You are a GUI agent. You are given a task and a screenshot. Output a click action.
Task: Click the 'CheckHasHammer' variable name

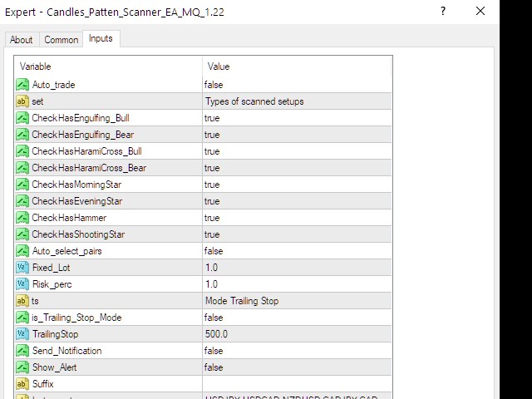coord(69,218)
